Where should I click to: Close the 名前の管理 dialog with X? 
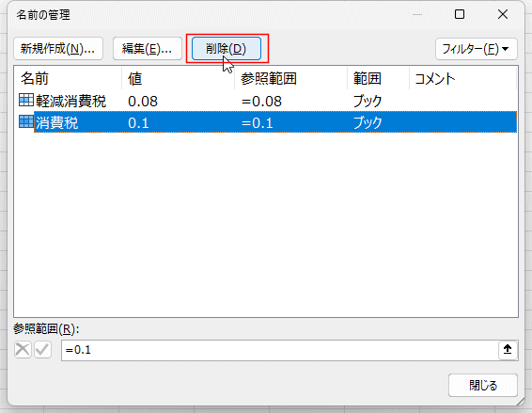pos(503,14)
